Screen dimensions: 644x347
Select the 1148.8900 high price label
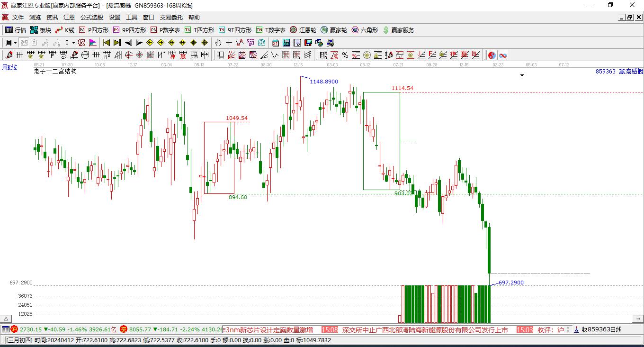pyautogui.click(x=324, y=82)
